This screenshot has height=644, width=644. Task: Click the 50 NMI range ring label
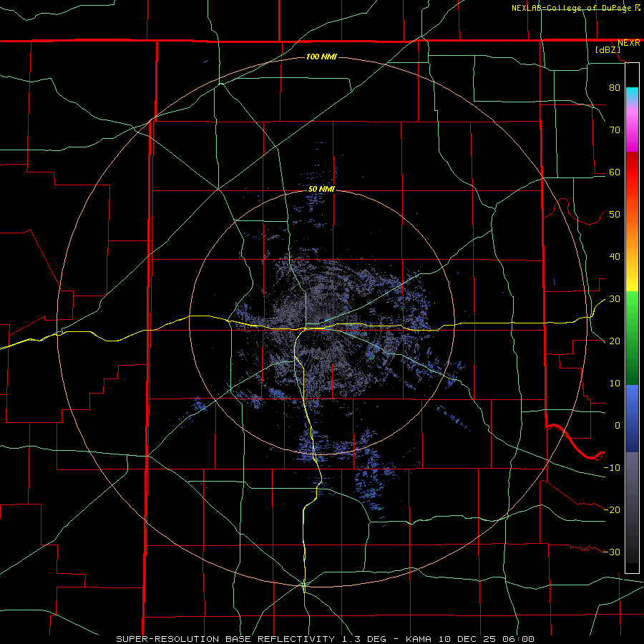click(x=321, y=190)
